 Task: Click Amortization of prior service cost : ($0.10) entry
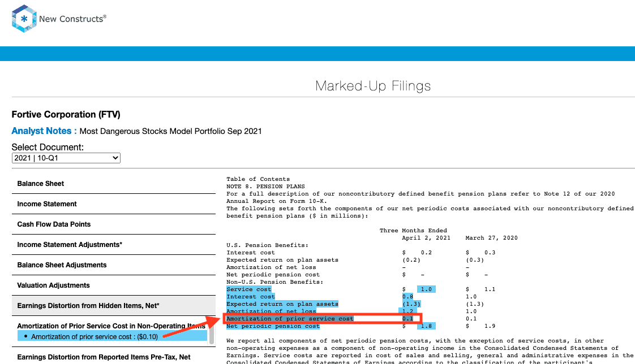point(112,336)
